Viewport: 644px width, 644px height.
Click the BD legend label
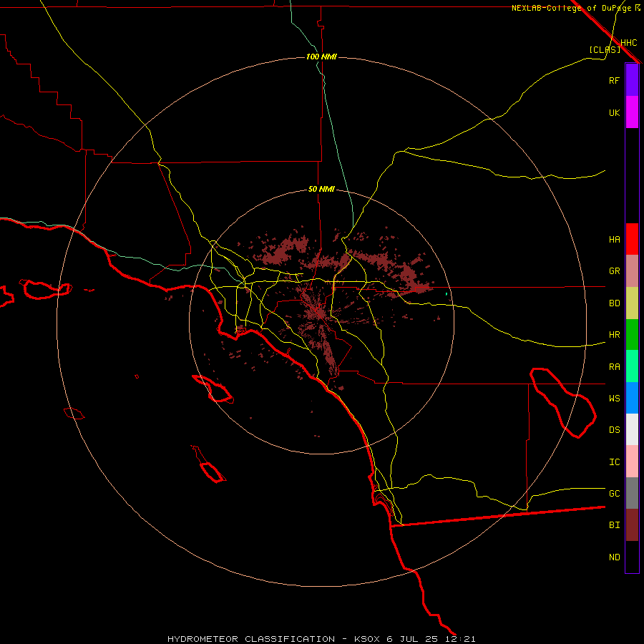click(x=614, y=303)
